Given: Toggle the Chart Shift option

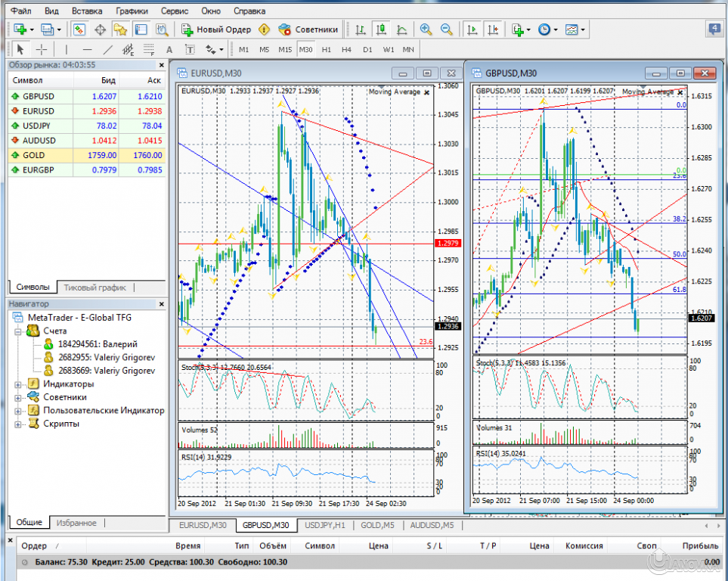Looking at the screenshot, I should tap(493, 29).
